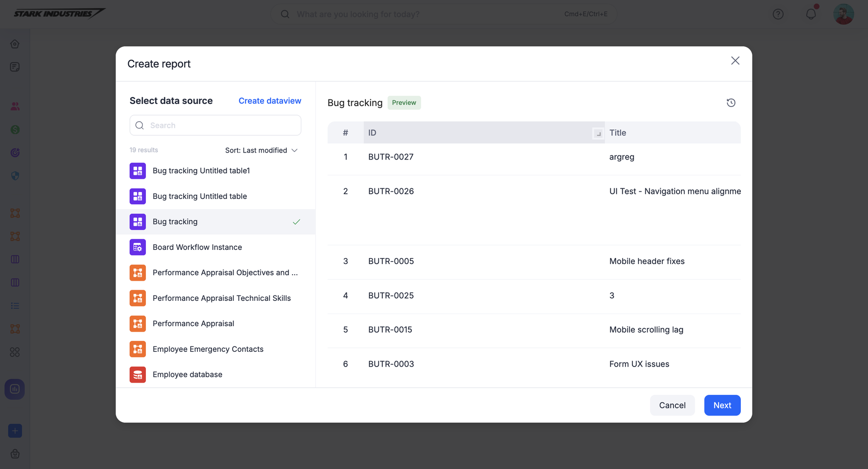Image resolution: width=868 pixels, height=469 pixels.
Task: Choose Performance Appraisal Technical Skills
Action: coord(222,298)
